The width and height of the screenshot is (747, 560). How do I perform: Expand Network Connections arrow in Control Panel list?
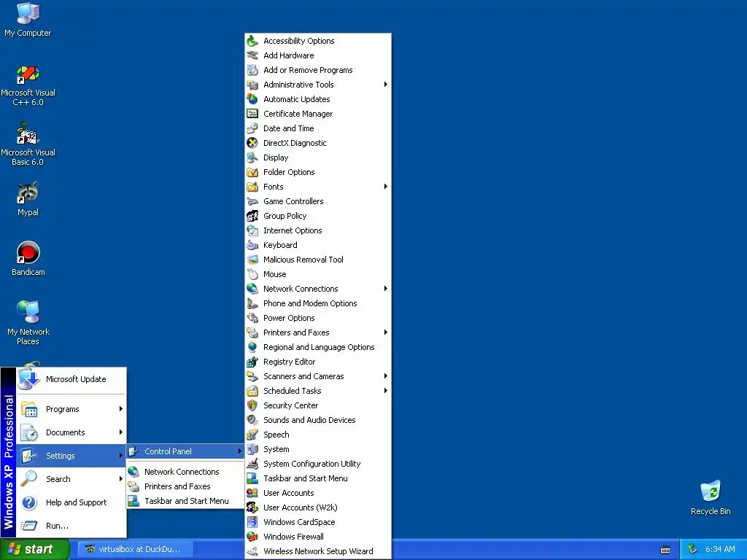coord(385,289)
